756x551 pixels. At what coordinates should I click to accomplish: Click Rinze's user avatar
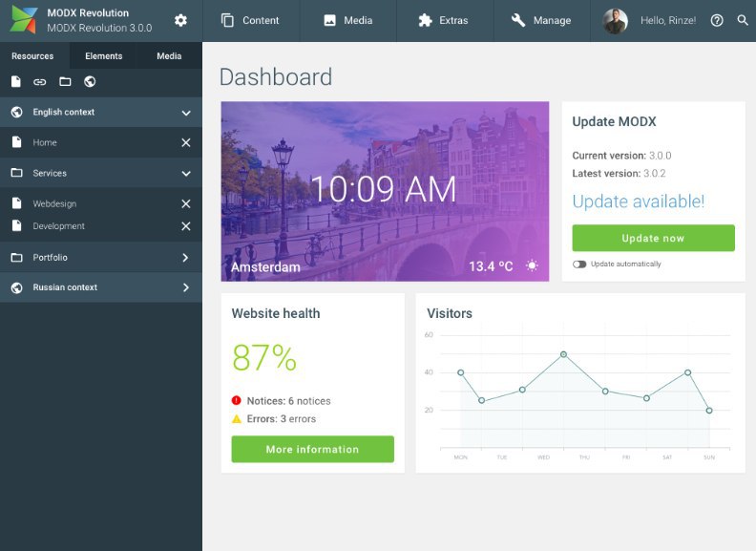click(616, 21)
